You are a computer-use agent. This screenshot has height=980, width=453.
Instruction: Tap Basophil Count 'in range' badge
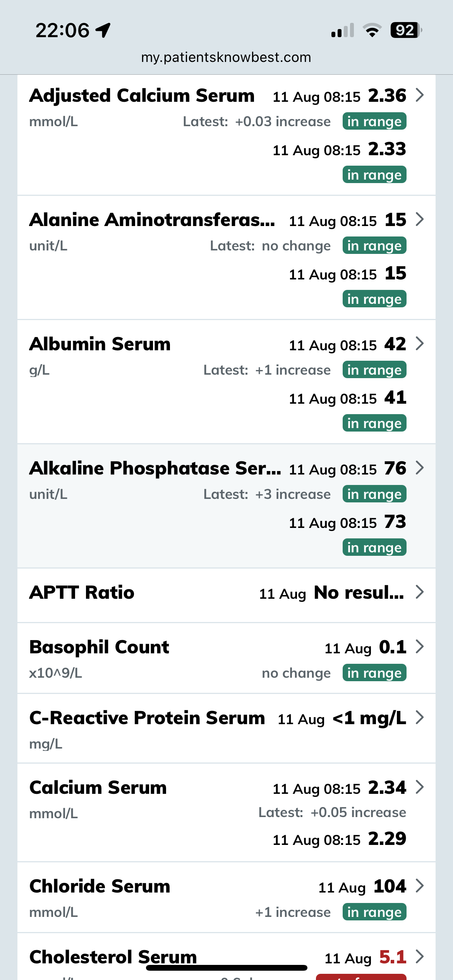[x=374, y=673]
